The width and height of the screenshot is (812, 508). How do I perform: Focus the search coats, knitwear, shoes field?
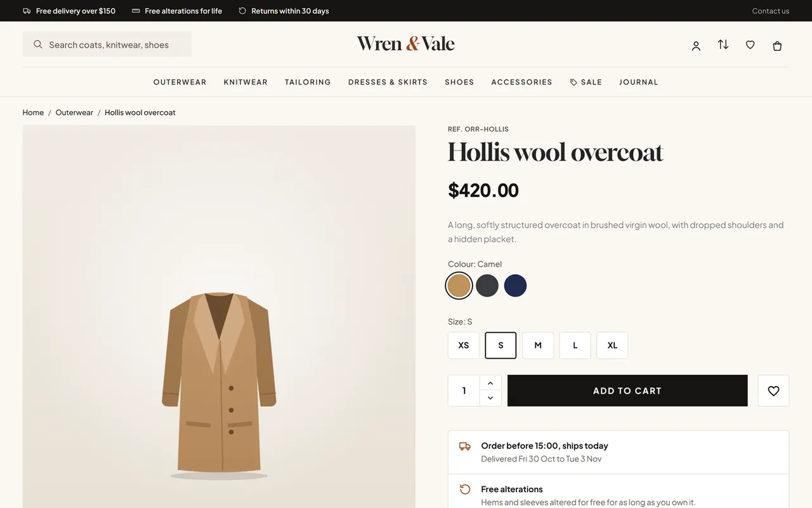(107, 44)
